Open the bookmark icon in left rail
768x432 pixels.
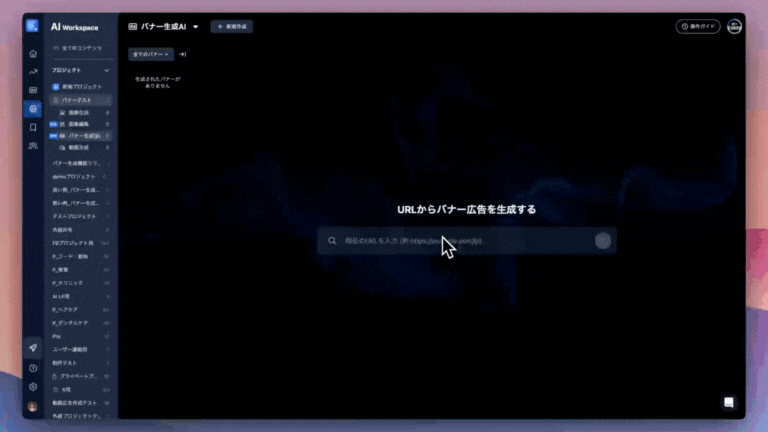click(x=33, y=127)
